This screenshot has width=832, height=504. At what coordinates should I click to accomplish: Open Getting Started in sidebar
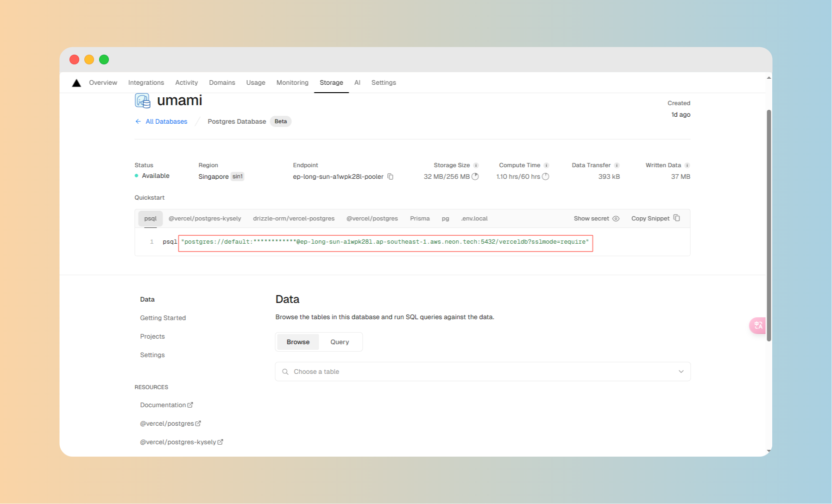(163, 318)
